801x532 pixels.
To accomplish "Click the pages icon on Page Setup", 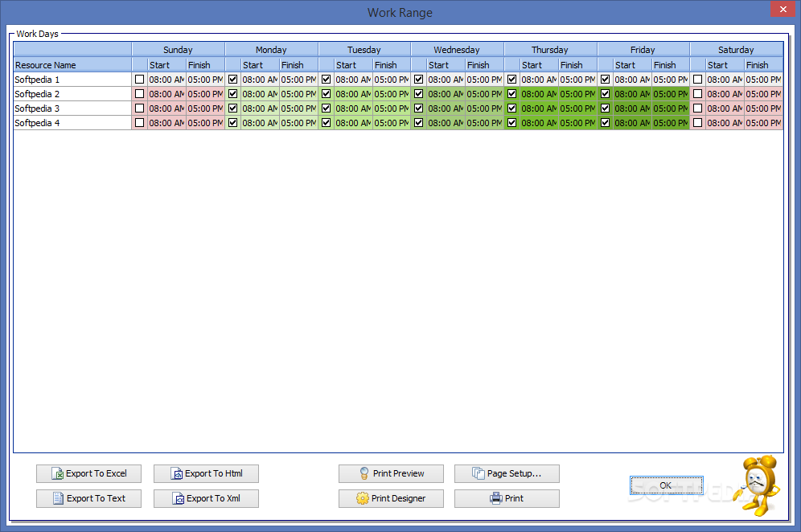I will tap(479, 474).
